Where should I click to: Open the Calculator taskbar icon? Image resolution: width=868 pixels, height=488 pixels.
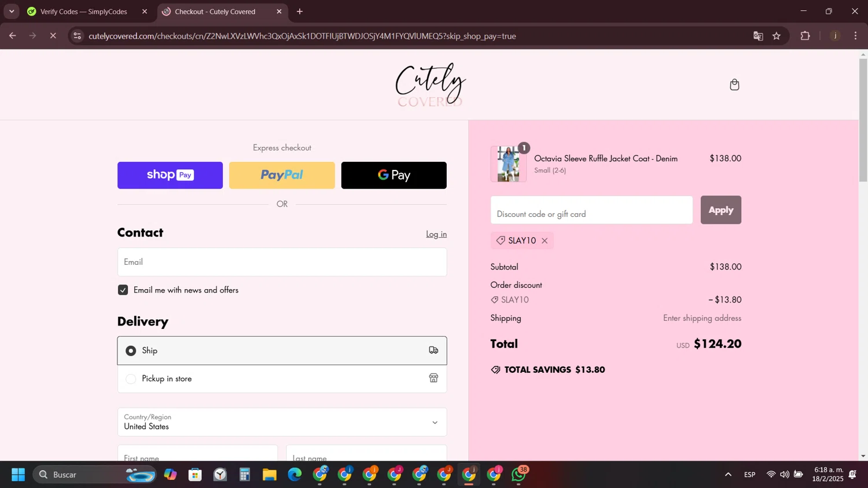(x=245, y=475)
